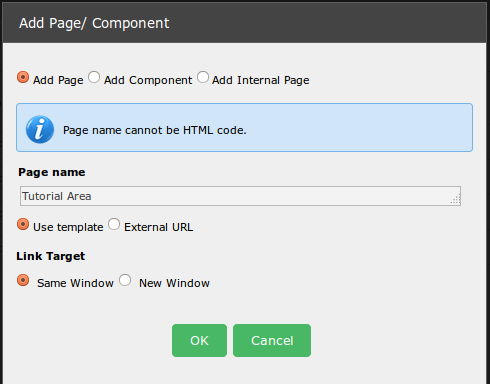Confirm with the OK button
Screen dimensions: 490x384
pyautogui.click(x=199, y=340)
